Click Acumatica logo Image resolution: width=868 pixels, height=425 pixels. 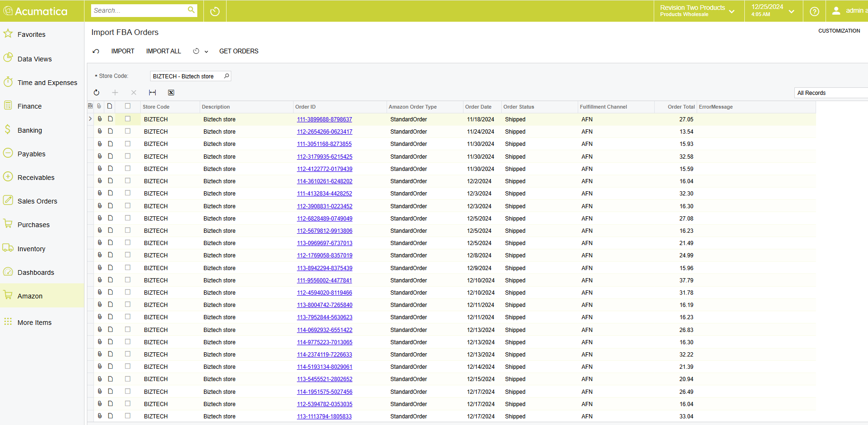click(x=35, y=11)
